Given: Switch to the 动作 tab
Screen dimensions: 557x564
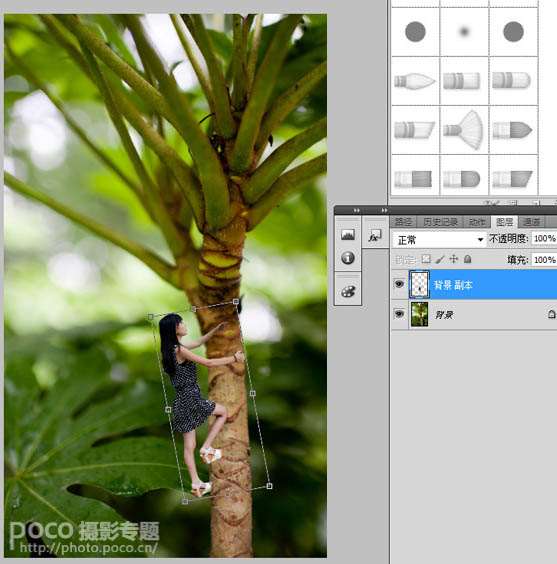Looking at the screenshot, I should pos(478,222).
